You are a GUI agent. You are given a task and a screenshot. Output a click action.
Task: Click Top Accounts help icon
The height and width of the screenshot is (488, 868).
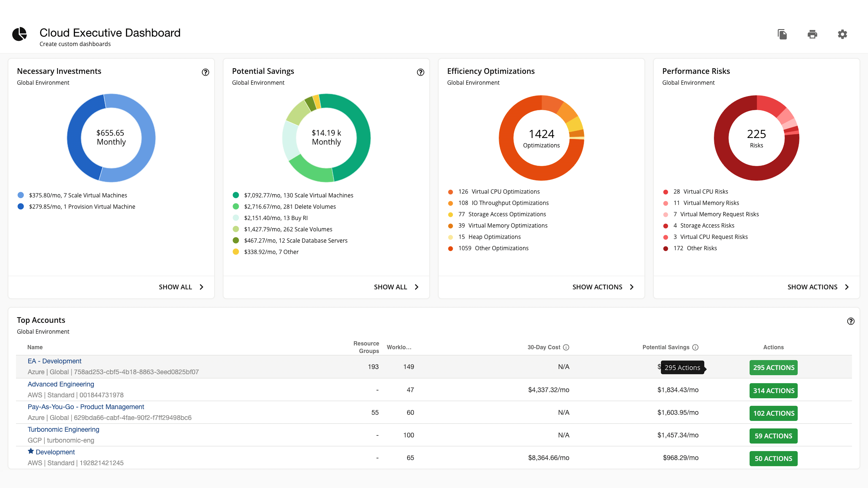click(850, 321)
